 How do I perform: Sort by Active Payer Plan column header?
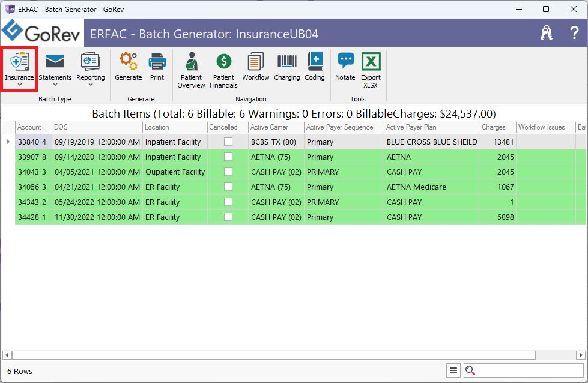coord(432,127)
